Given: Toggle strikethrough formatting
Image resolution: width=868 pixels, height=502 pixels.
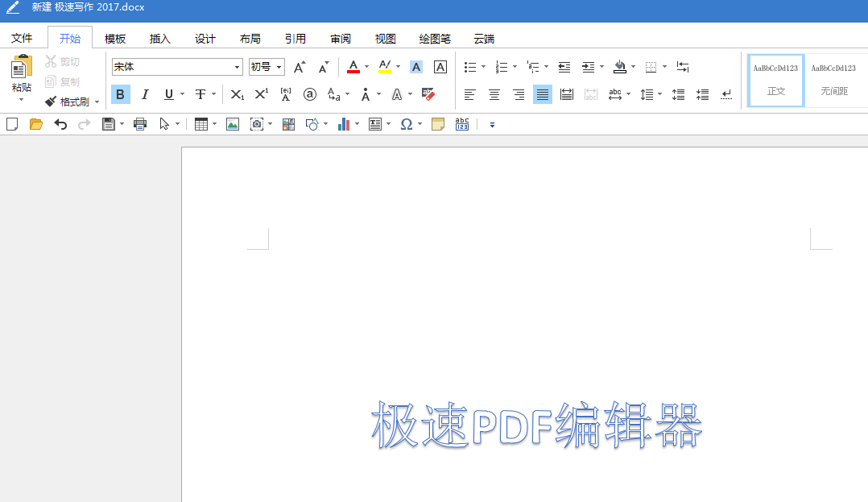Looking at the screenshot, I should pos(200,95).
